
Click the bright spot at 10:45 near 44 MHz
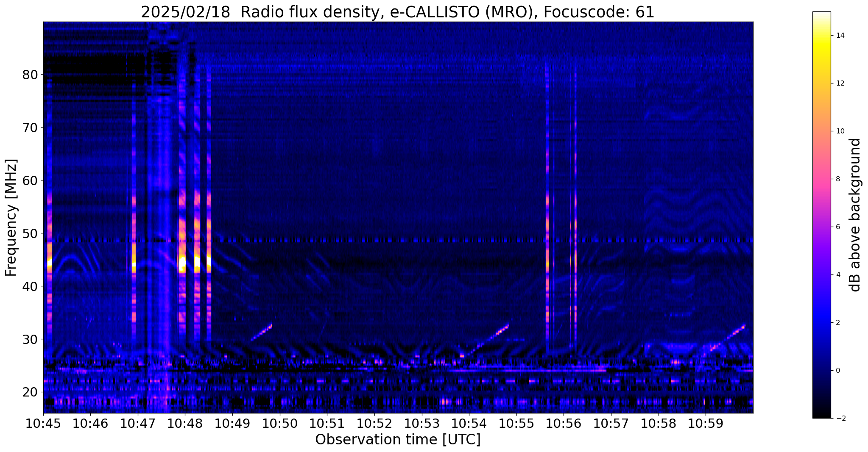pyautogui.click(x=50, y=263)
